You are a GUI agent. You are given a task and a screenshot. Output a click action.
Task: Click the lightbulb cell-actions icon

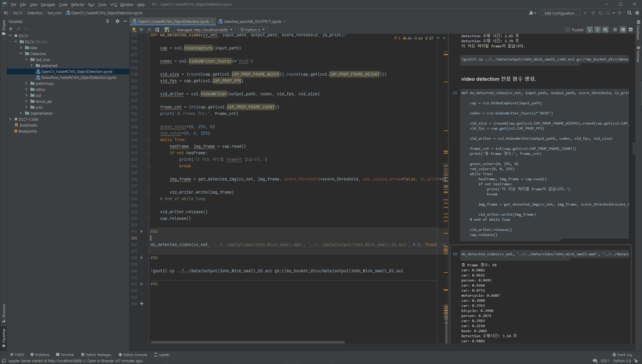134,29
